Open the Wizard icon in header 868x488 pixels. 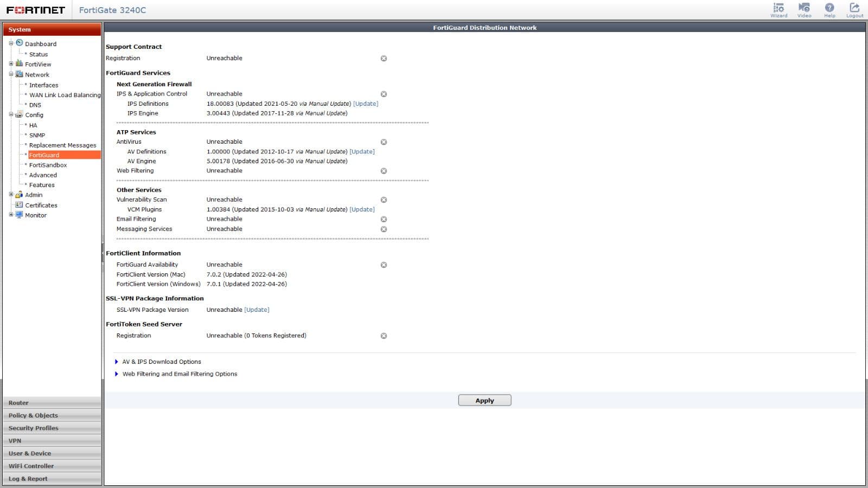(x=778, y=10)
